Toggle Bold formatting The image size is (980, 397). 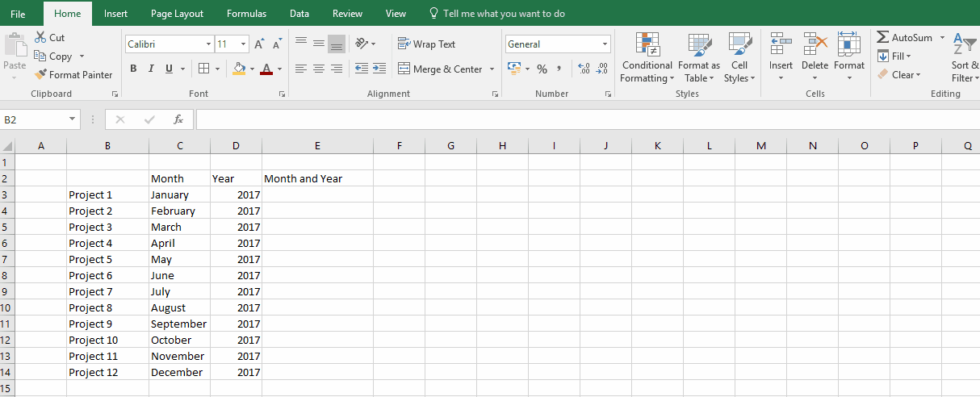pyautogui.click(x=132, y=69)
